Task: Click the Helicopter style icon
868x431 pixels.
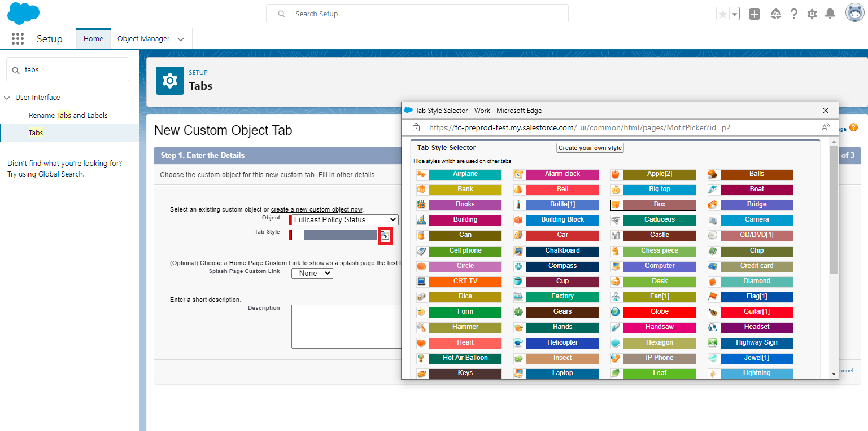Action: click(x=518, y=343)
